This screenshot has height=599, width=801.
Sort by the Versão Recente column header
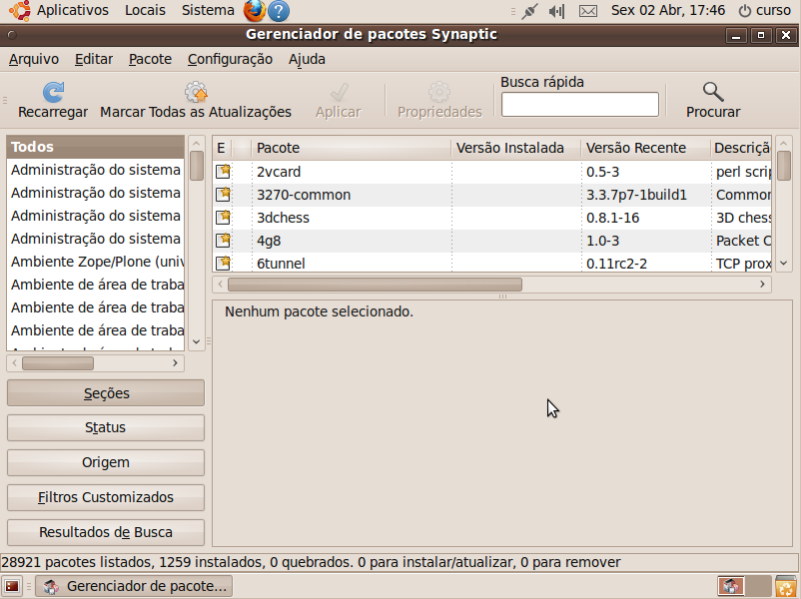pyautogui.click(x=645, y=148)
